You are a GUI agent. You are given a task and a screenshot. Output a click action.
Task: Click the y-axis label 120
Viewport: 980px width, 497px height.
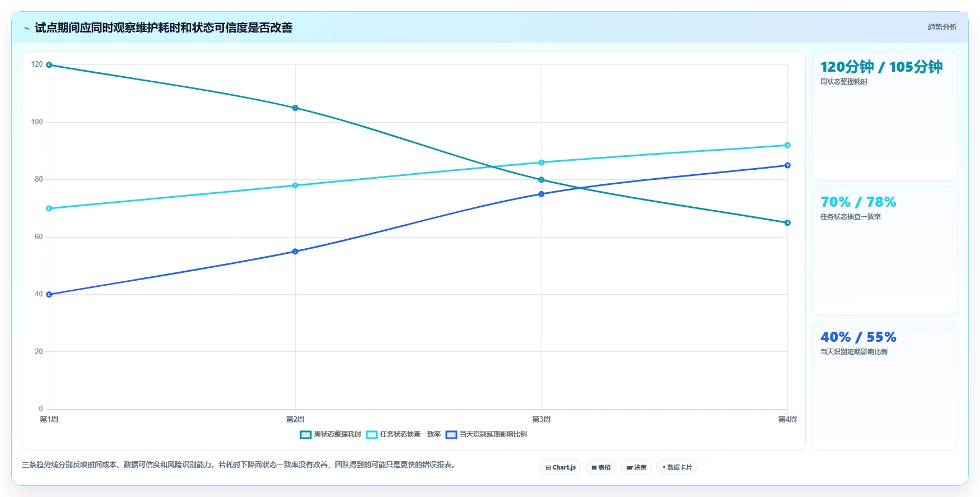tap(37, 64)
